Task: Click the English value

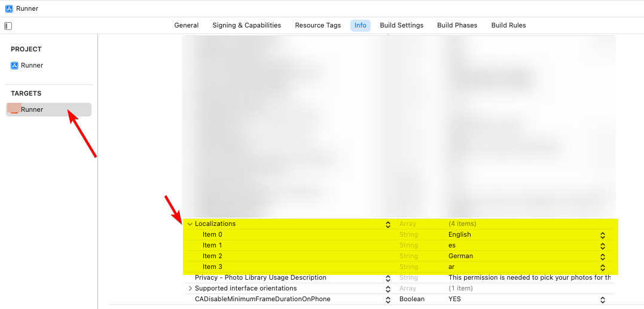Action: pyautogui.click(x=460, y=235)
